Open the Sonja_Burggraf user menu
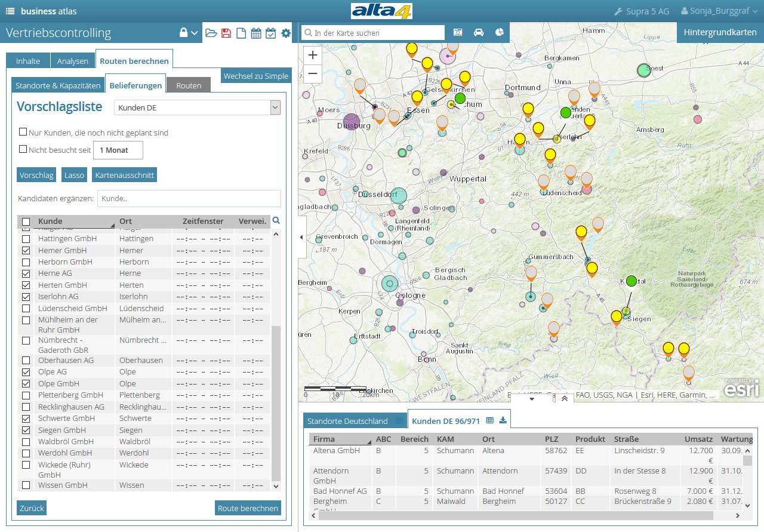The width and height of the screenshot is (764, 532). (x=720, y=11)
